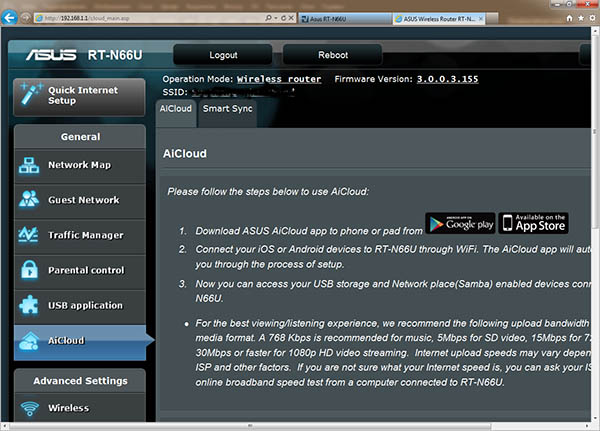Click the Parental control padlock icon
Screen dimensions: 600x431
click(29, 270)
